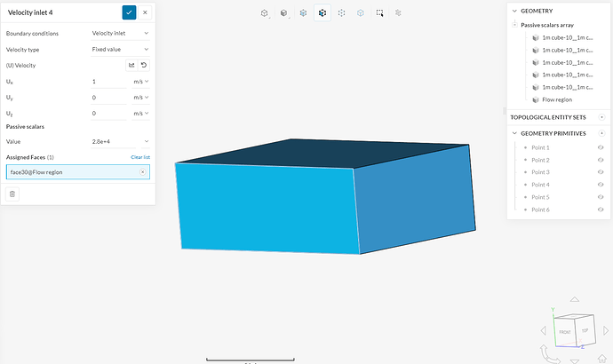The width and height of the screenshot is (613, 364).
Task: Select Point 6 in geometry primitives
Action: pyautogui.click(x=540, y=210)
